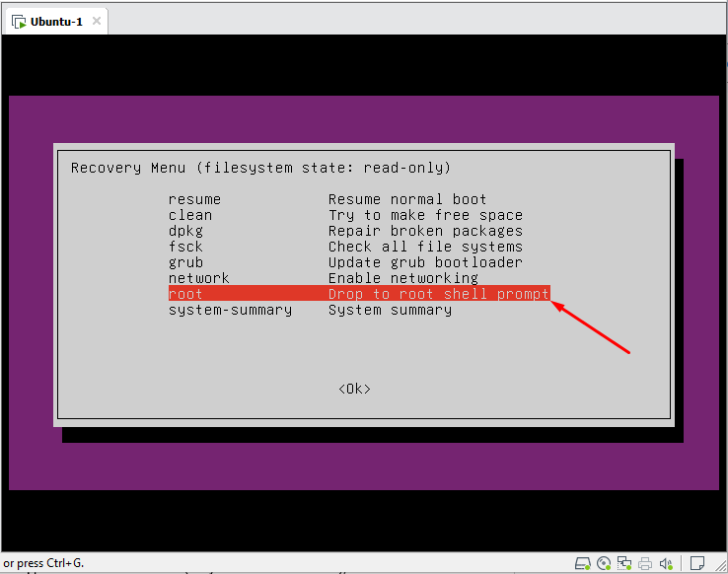Click the network adapter status icon
Image resolution: width=728 pixels, height=574 pixels.
[x=624, y=563]
